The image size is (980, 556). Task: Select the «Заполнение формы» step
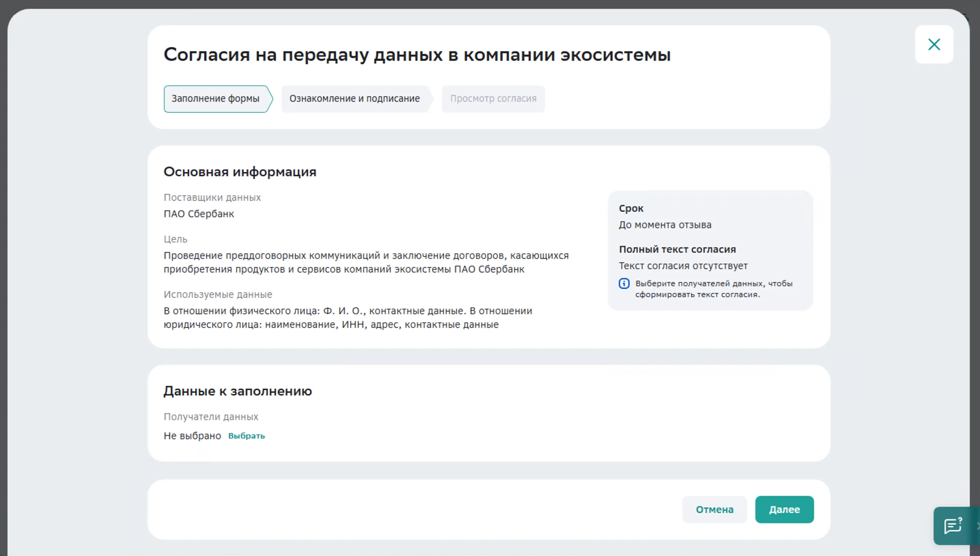tap(219, 99)
